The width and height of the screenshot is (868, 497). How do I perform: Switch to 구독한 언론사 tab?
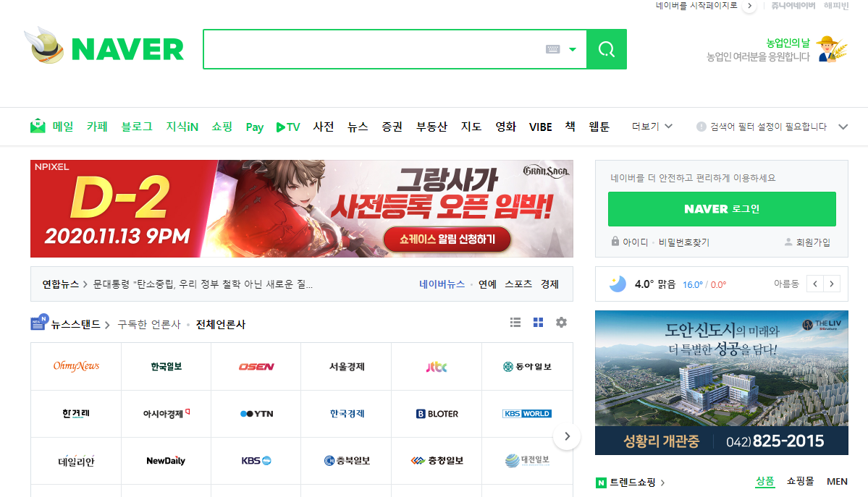(149, 324)
